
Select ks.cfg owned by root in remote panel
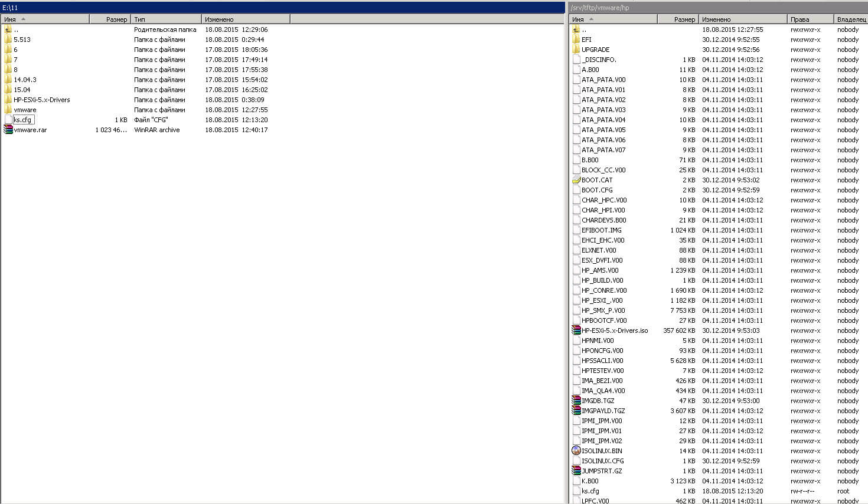click(590, 491)
